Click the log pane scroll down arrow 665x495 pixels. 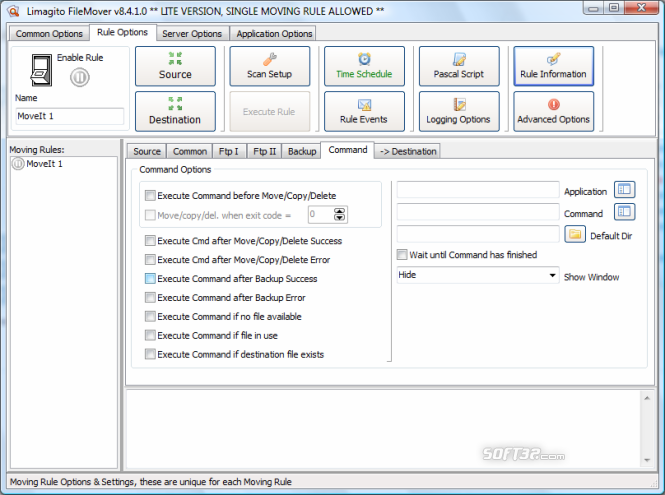click(647, 460)
